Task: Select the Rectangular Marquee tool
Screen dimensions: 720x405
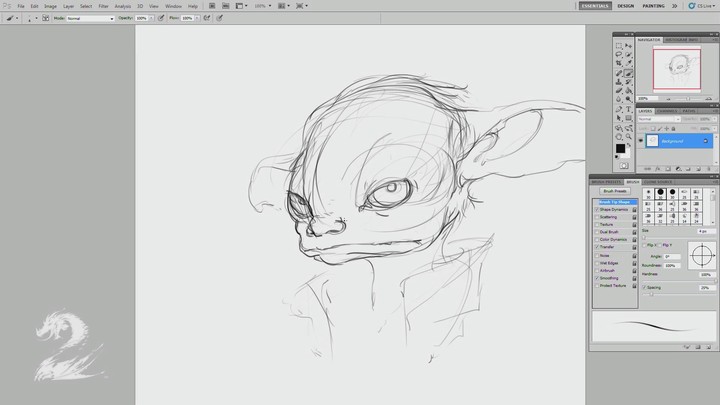Action: (x=619, y=45)
